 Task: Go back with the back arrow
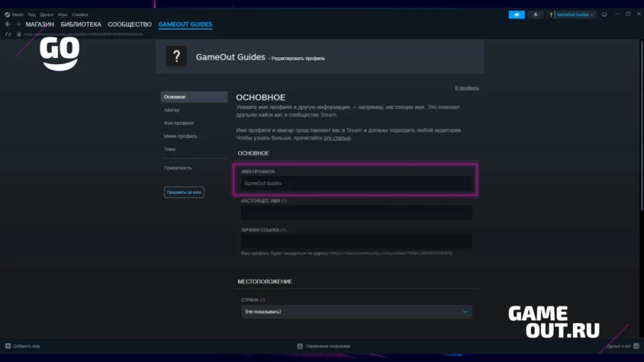8,24
